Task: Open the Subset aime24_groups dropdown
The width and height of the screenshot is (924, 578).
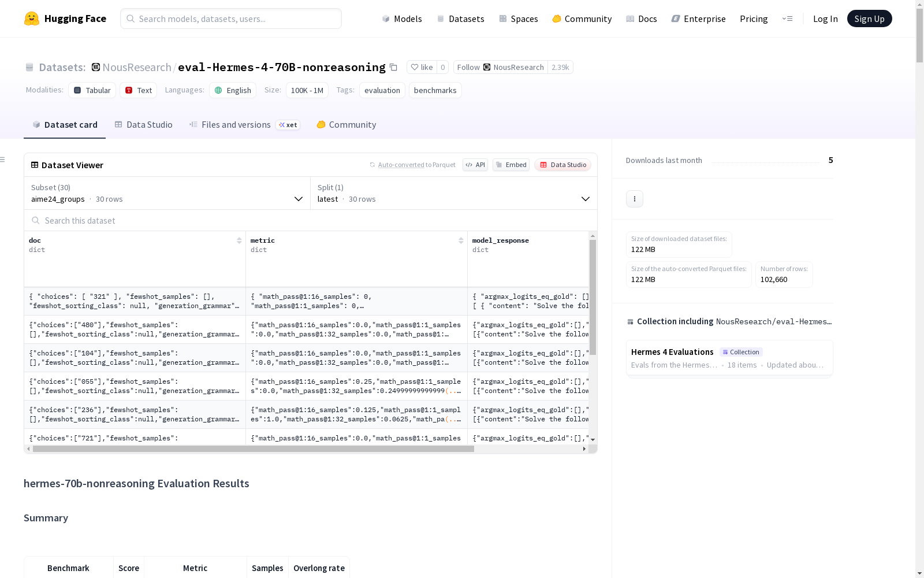Action: 167,193
